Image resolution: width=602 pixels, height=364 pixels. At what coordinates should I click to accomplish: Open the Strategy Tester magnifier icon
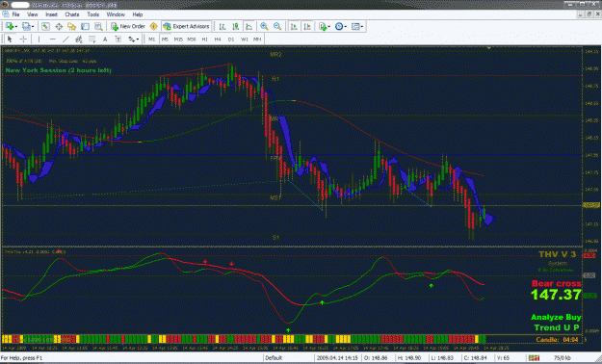pyautogui.click(x=98, y=27)
